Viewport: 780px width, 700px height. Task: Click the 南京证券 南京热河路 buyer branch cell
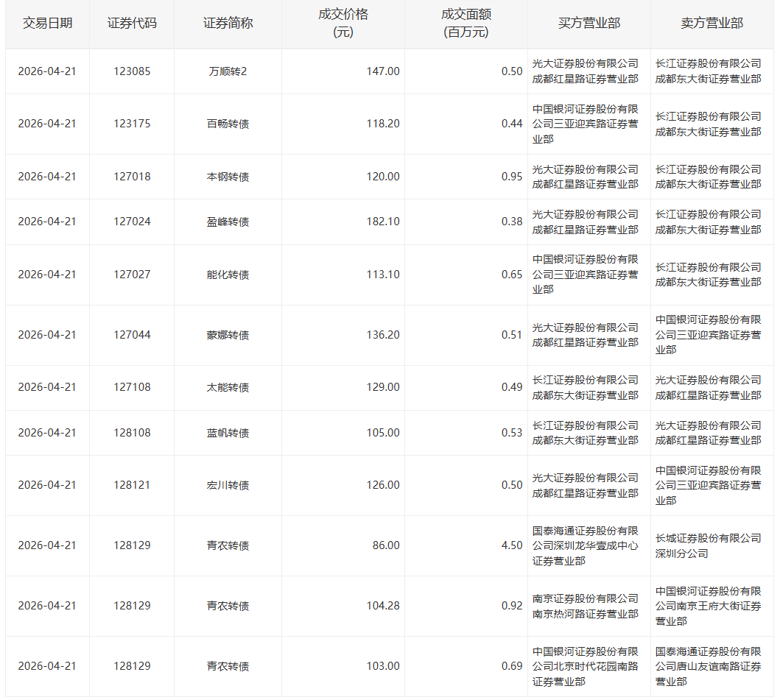(586, 606)
